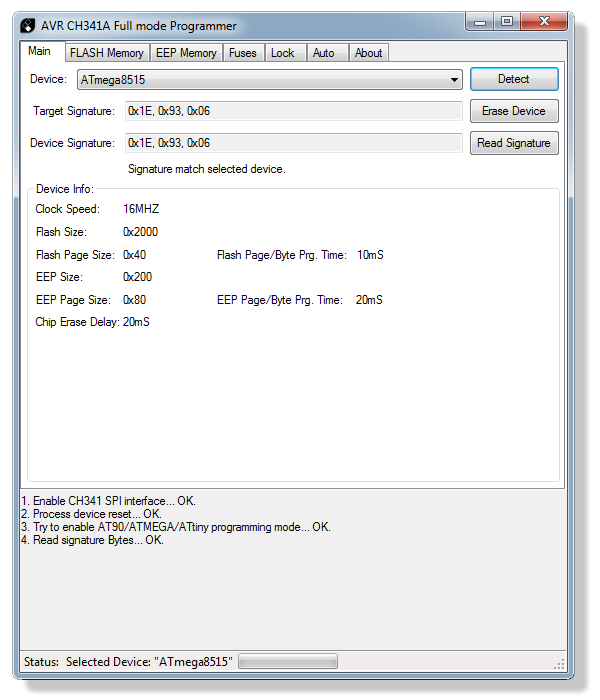This screenshot has width=600, height=700.
Task: Click the Clock Speed value 16MHZ
Action: click(x=141, y=209)
